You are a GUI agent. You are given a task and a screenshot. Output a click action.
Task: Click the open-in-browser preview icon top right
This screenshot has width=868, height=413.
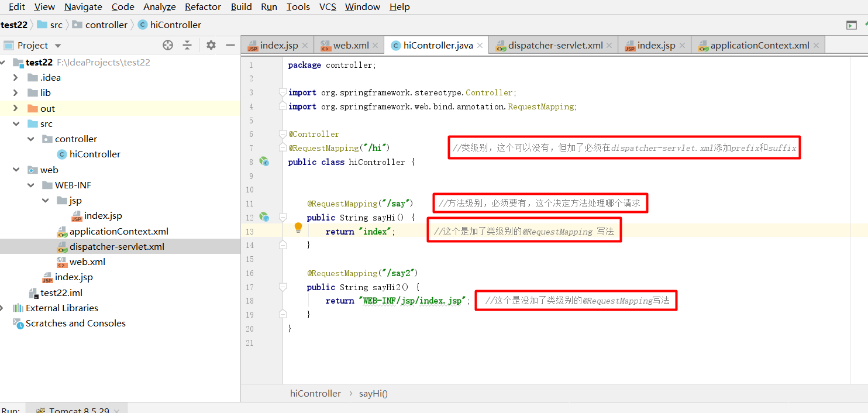852,25
